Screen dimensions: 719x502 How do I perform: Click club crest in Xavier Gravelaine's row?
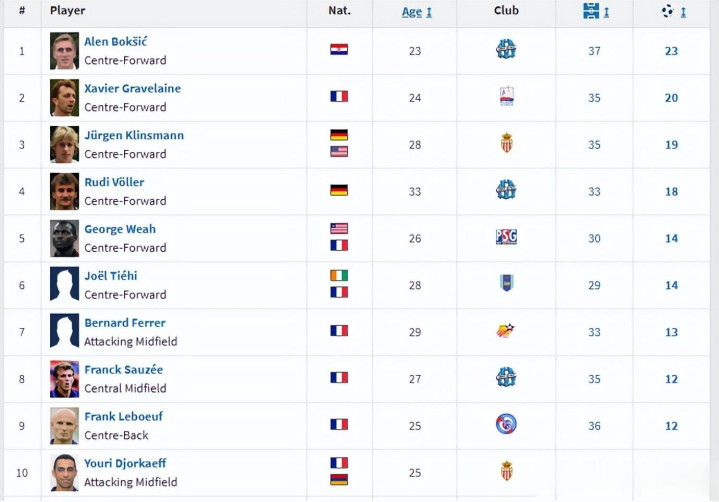tap(506, 96)
